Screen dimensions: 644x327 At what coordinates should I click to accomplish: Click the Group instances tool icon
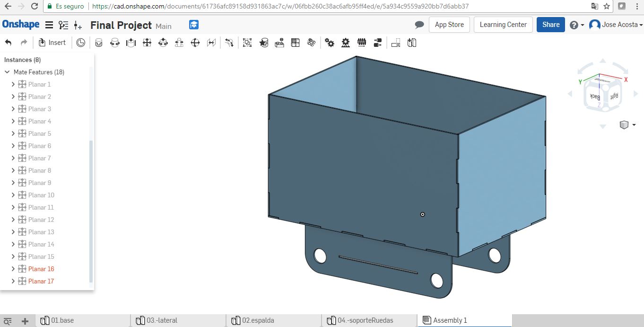coord(247,43)
